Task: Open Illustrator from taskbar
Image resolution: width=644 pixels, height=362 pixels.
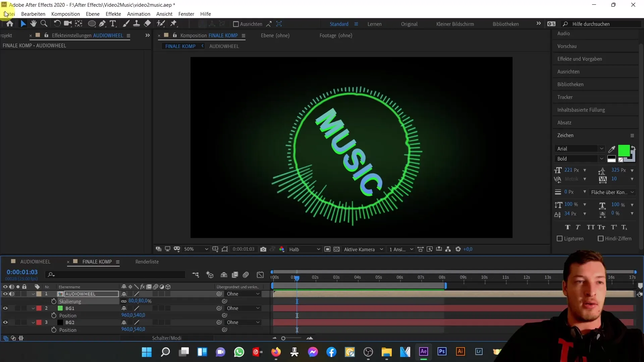Action: tap(461, 352)
